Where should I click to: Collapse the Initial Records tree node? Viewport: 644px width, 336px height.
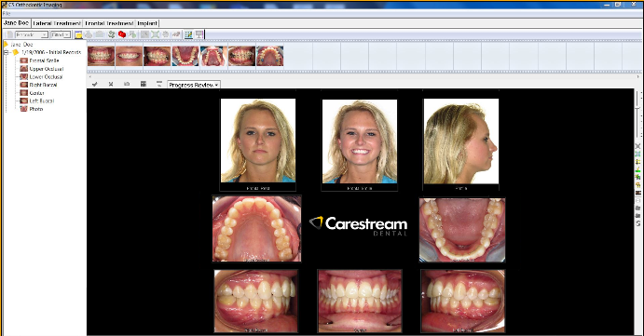pyautogui.click(x=7, y=52)
